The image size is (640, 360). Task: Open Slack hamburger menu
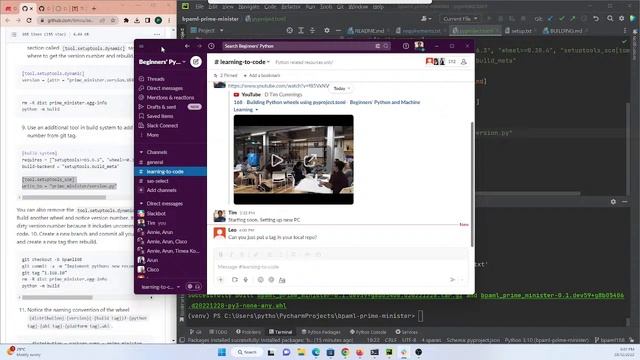point(142,46)
